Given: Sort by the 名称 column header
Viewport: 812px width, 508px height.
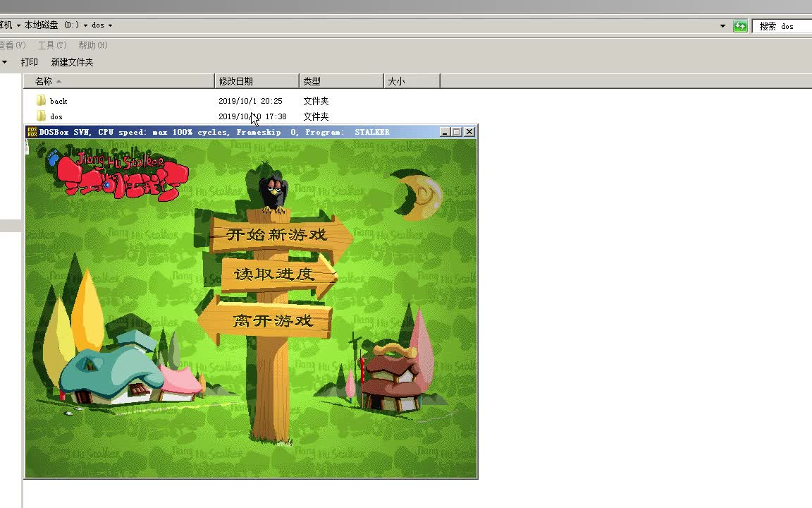Looking at the screenshot, I should click(119, 81).
